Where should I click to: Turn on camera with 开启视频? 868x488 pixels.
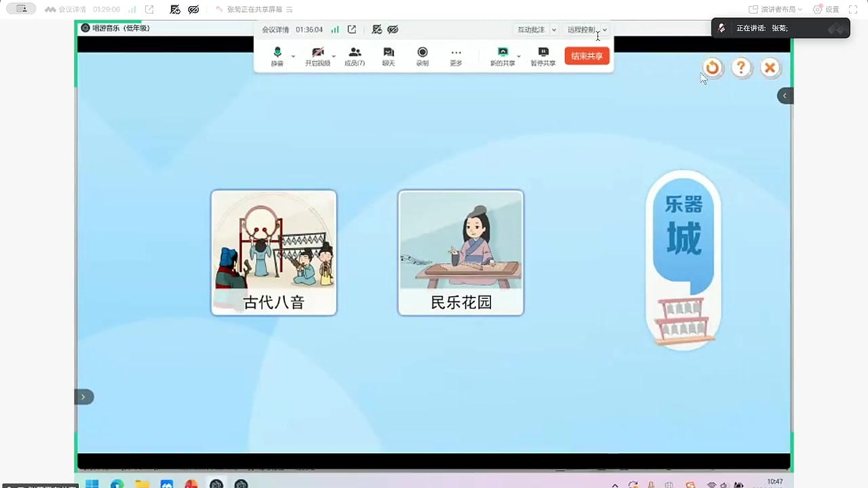coord(317,56)
